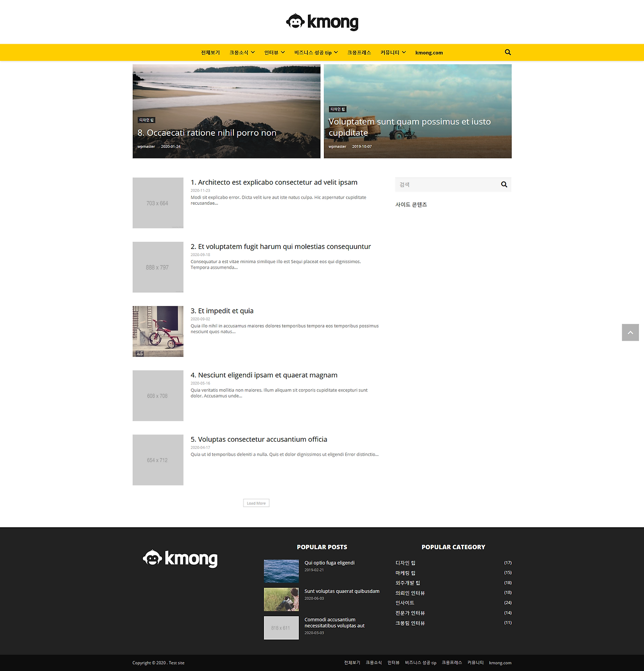Click the bicycle thumbnail for 'Et impedit et quia'

157,331
